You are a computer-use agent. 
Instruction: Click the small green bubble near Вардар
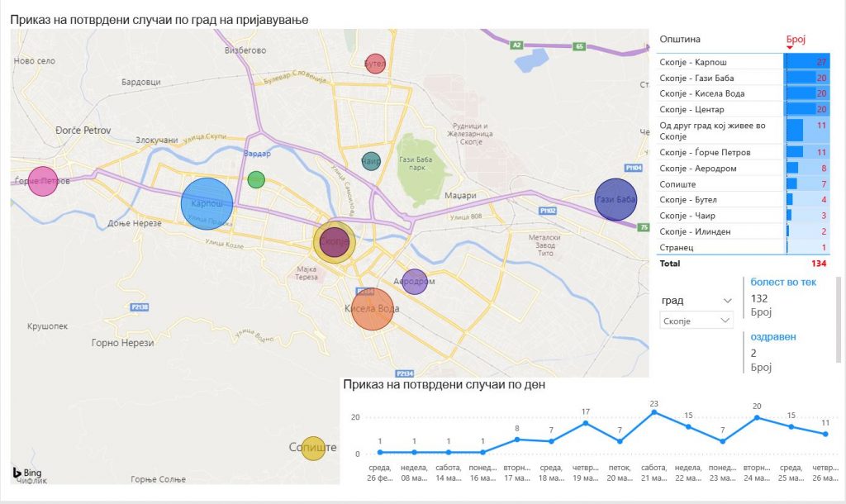click(x=256, y=179)
